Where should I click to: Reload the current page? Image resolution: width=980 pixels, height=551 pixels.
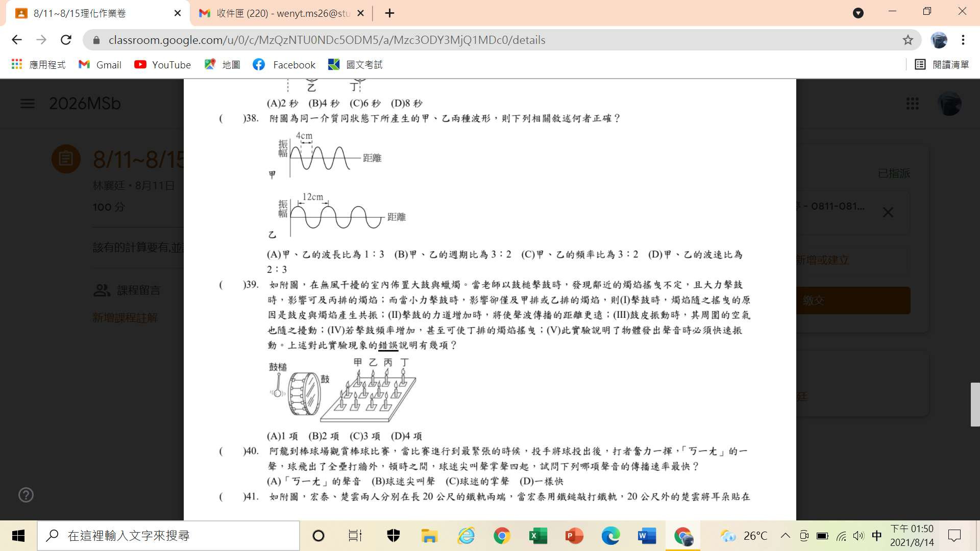66,40
